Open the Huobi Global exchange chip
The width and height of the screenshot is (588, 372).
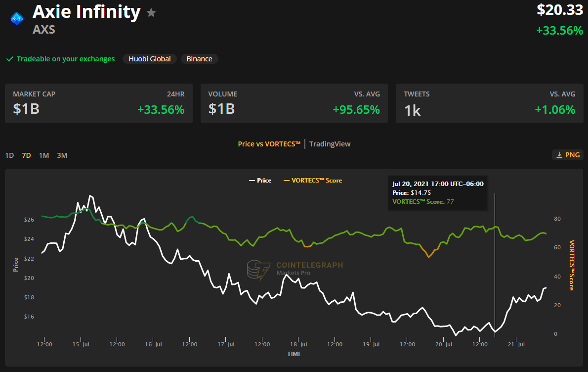point(150,59)
